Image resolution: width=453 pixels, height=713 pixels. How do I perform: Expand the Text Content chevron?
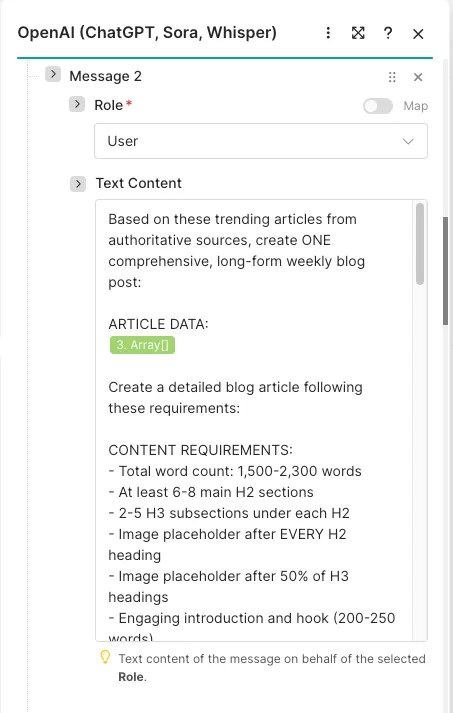[78, 184]
